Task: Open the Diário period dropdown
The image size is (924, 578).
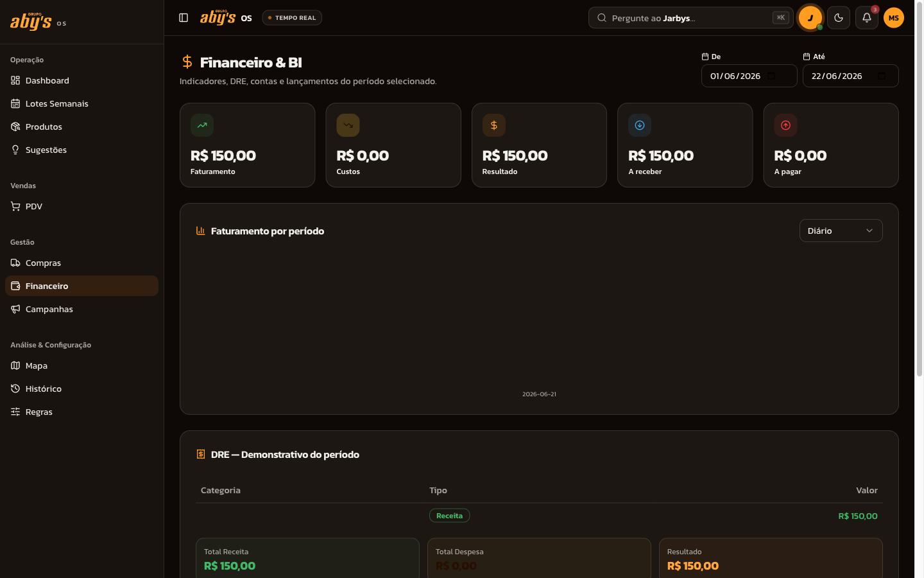Action: 841,231
